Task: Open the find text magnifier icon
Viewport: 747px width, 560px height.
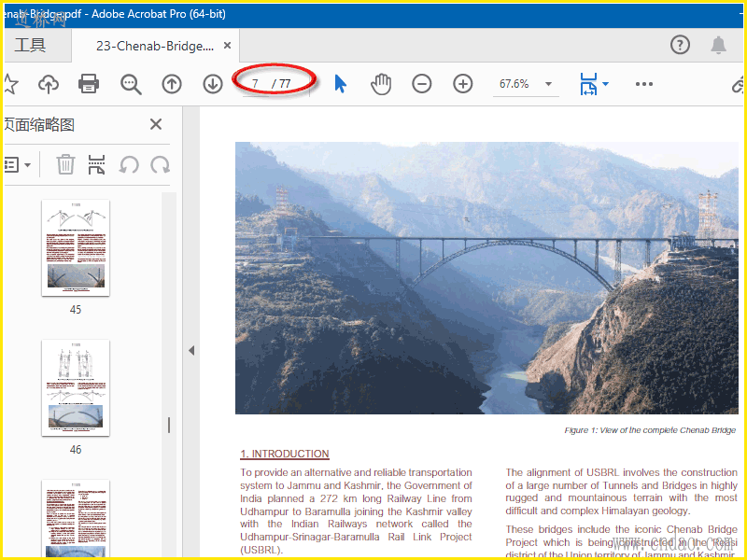Action: pyautogui.click(x=131, y=84)
